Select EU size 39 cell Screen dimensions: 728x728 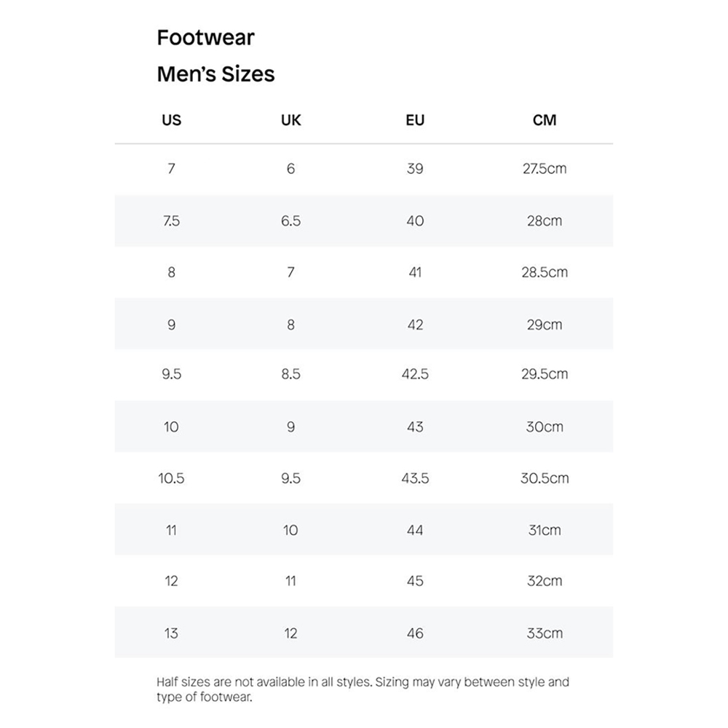pos(415,169)
